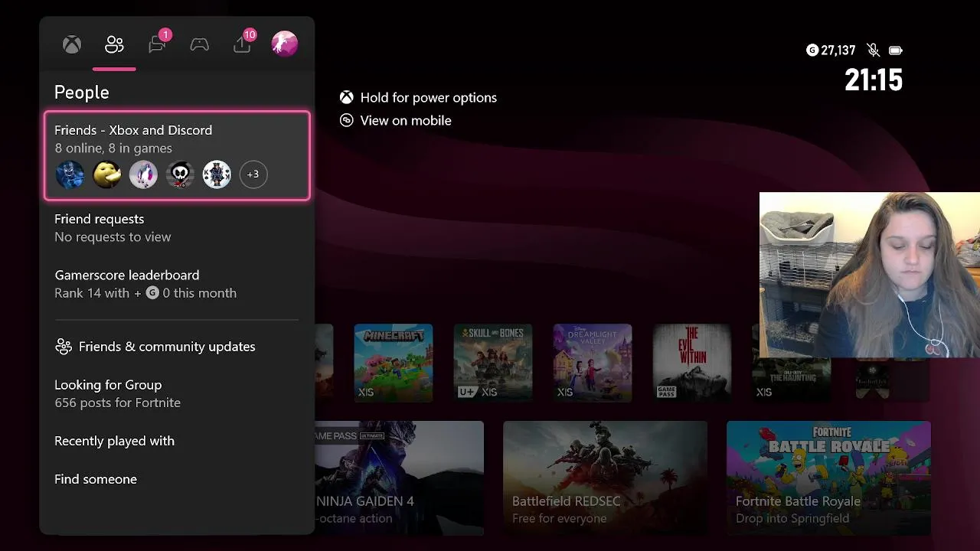Click the fifth friend avatar with white circle

pos(217,174)
